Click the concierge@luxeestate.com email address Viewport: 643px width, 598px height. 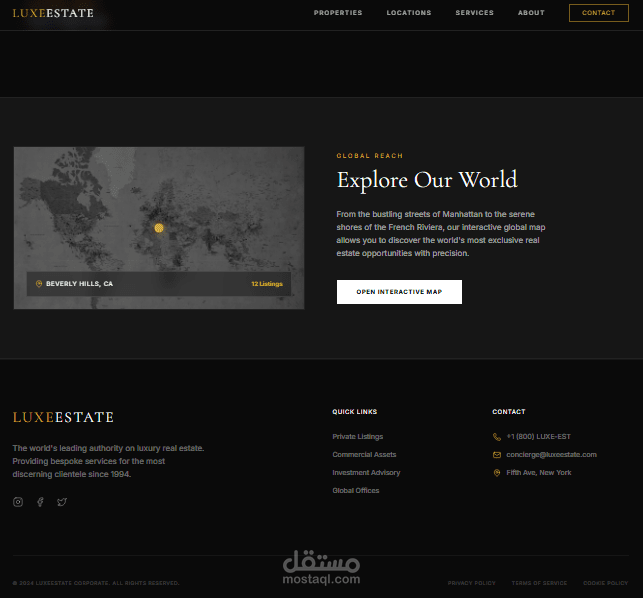tap(552, 455)
